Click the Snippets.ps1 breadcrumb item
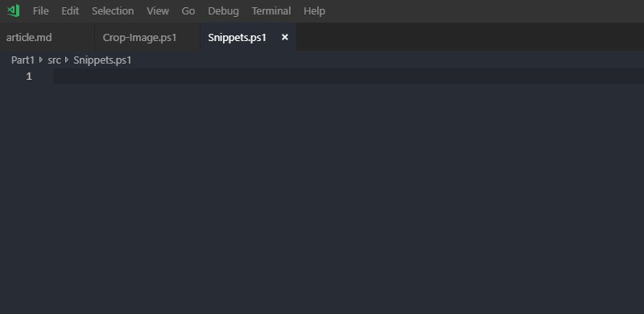The width and height of the screenshot is (644, 314). pos(102,60)
